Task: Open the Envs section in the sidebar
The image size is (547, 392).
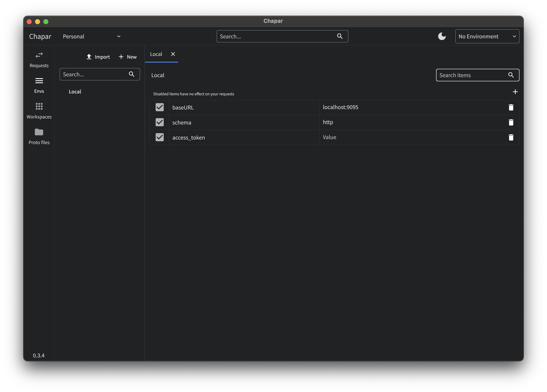Action: [x=39, y=86]
